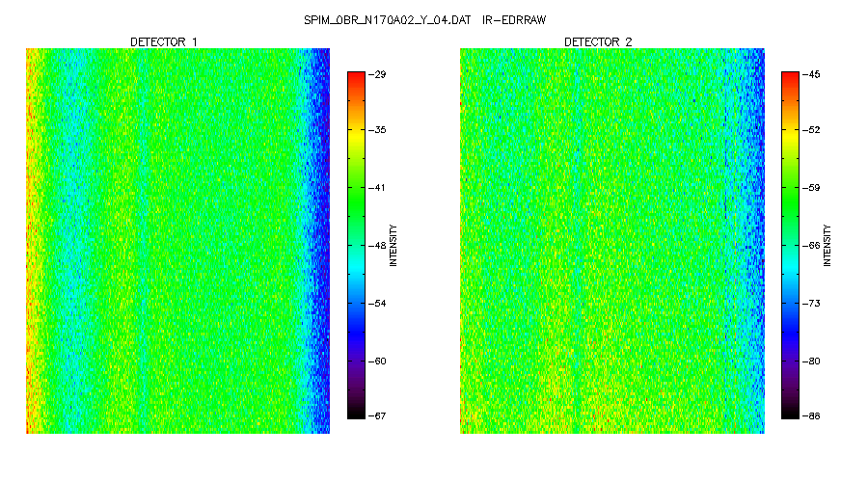Click the -80 tick label on Detector 2 colorbar
The width and height of the screenshot is (868, 482).
click(811, 361)
